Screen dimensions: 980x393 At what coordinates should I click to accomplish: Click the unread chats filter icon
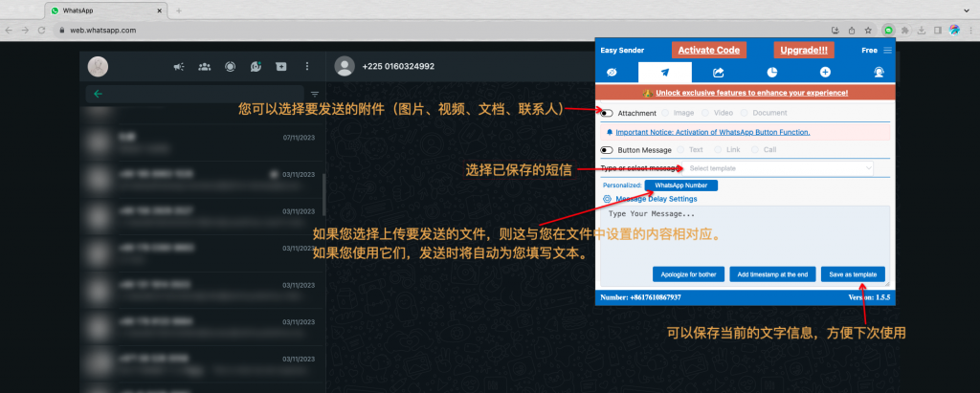(x=315, y=95)
